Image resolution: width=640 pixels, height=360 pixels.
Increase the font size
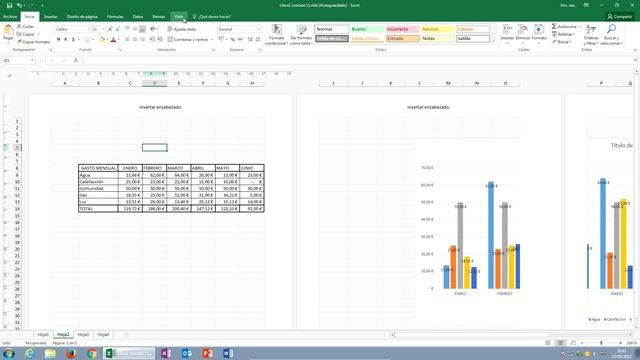tap(110, 29)
